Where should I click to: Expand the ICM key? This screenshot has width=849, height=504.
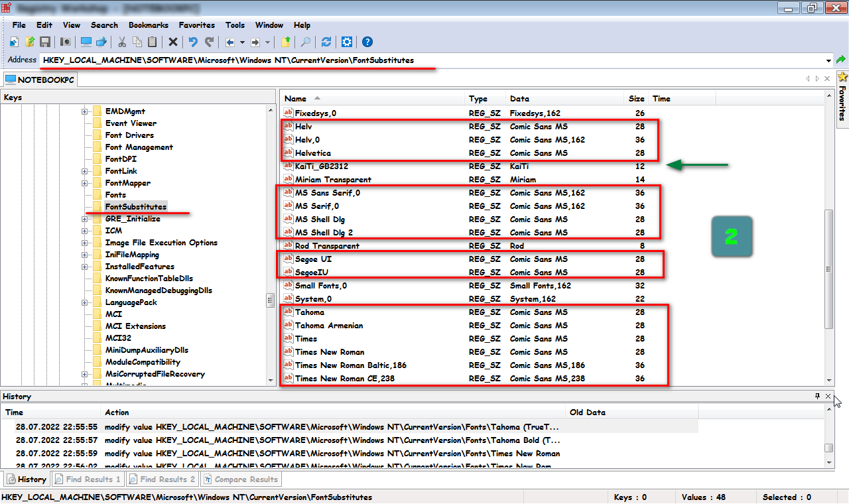click(85, 231)
